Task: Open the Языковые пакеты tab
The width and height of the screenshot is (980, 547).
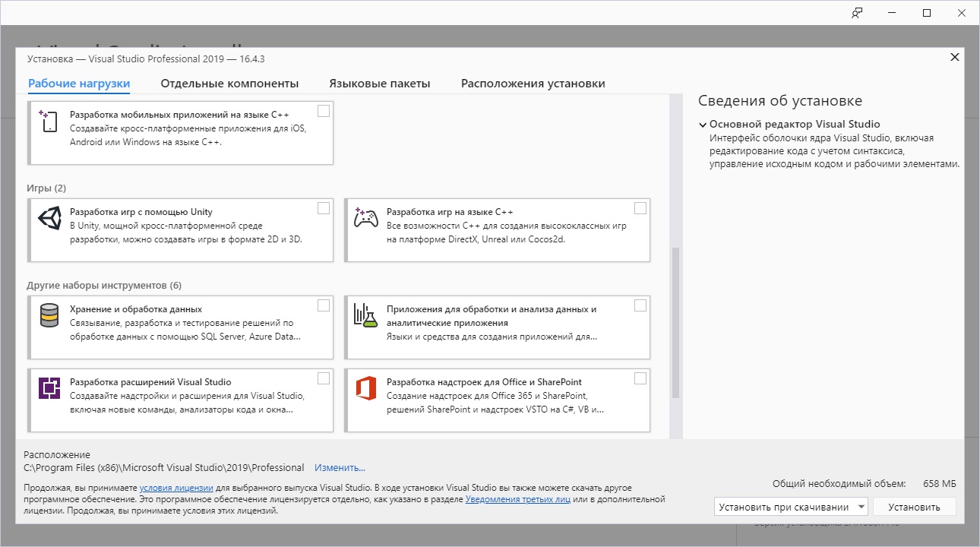Action: coord(379,84)
